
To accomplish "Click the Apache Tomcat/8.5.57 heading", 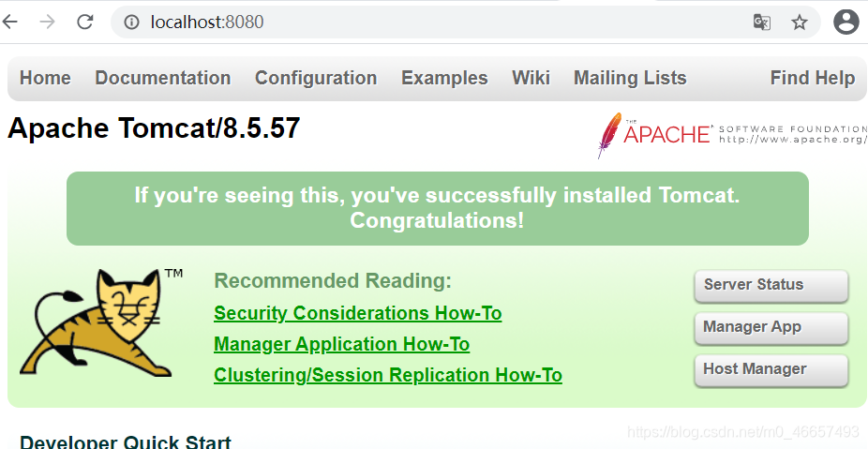I will point(154,128).
